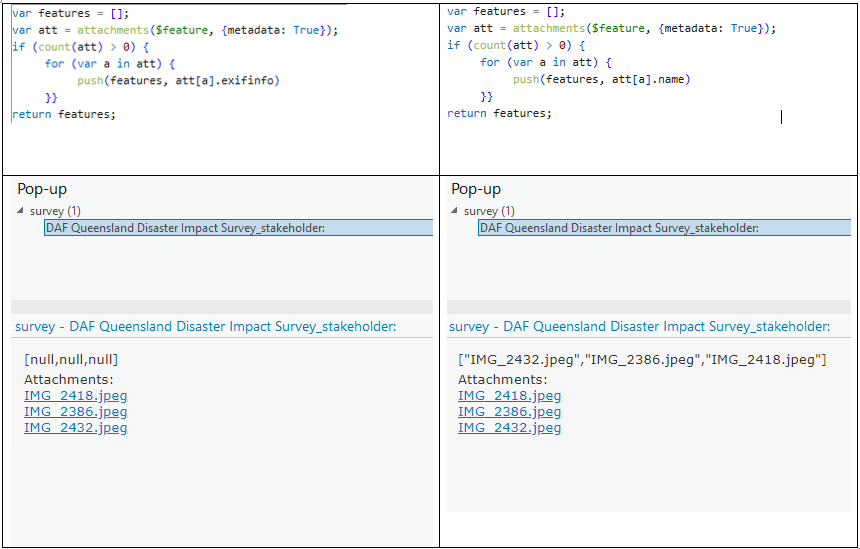Screen dimensions: 860x549
Task: Click 'for (var a in att) {' in the att[a].name script
Action: pyautogui.click(x=546, y=63)
